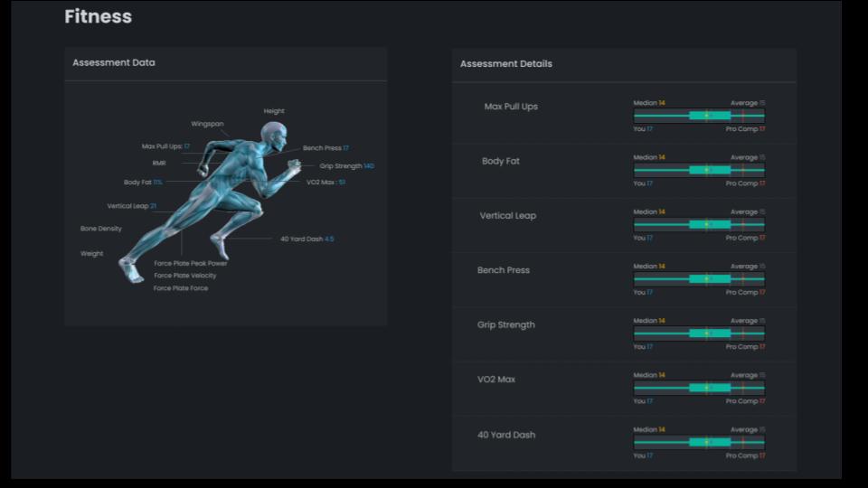
Task: Click the Grip Strength range bar
Action: click(x=699, y=333)
